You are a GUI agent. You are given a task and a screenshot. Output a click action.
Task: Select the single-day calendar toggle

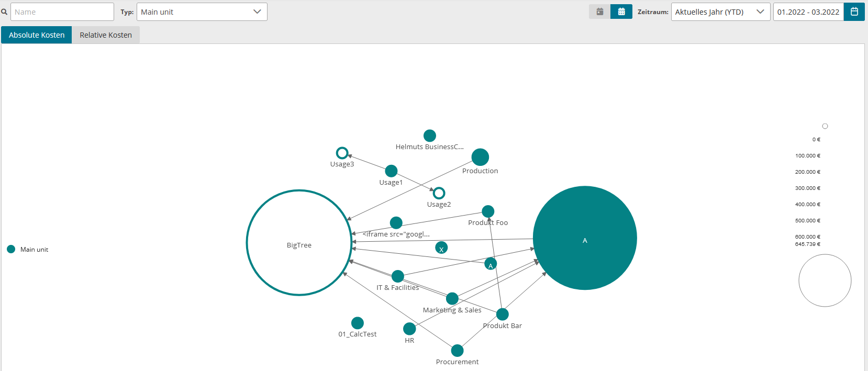point(600,12)
